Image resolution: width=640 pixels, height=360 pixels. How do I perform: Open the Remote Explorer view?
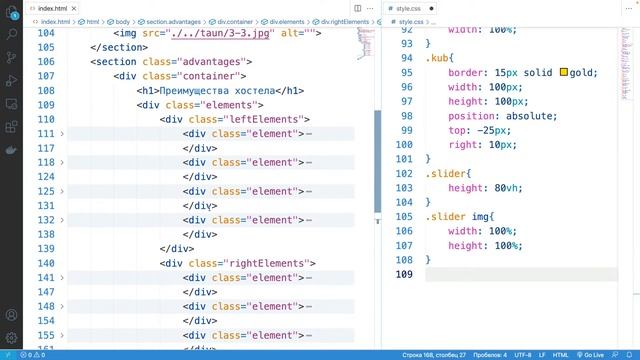(x=11, y=104)
